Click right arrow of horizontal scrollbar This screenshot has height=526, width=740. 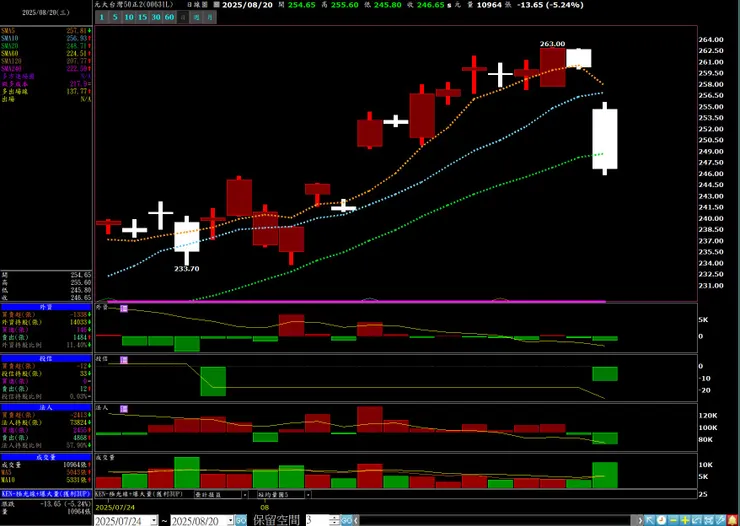point(640,520)
